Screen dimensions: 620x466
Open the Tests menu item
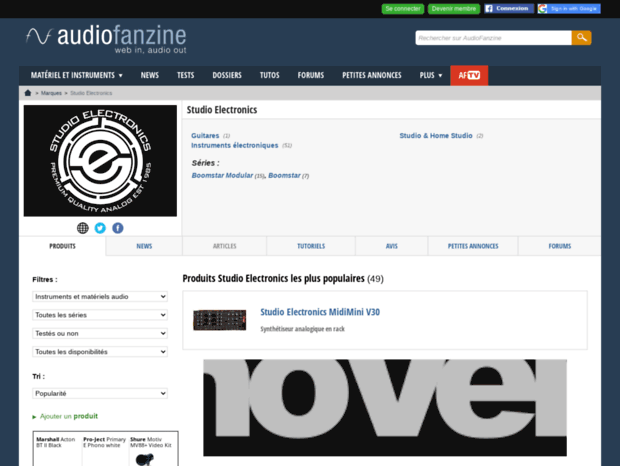tap(185, 75)
